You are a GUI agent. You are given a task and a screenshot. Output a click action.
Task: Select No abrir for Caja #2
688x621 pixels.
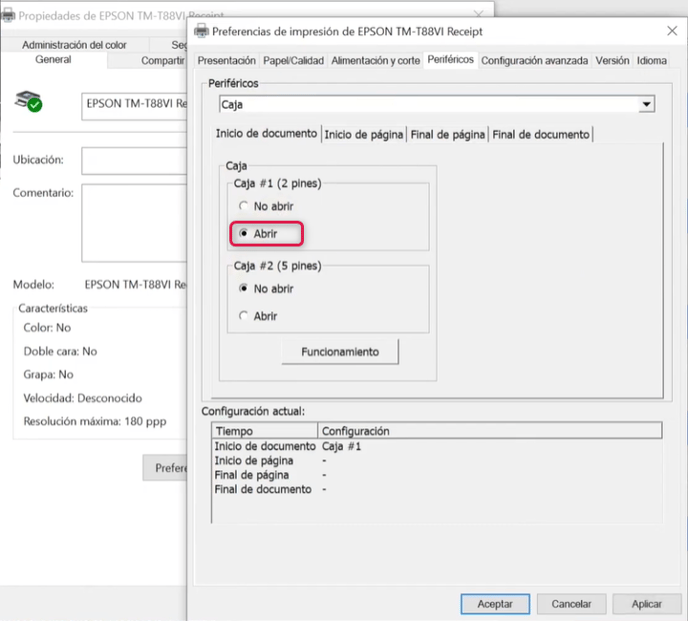point(266,288)
